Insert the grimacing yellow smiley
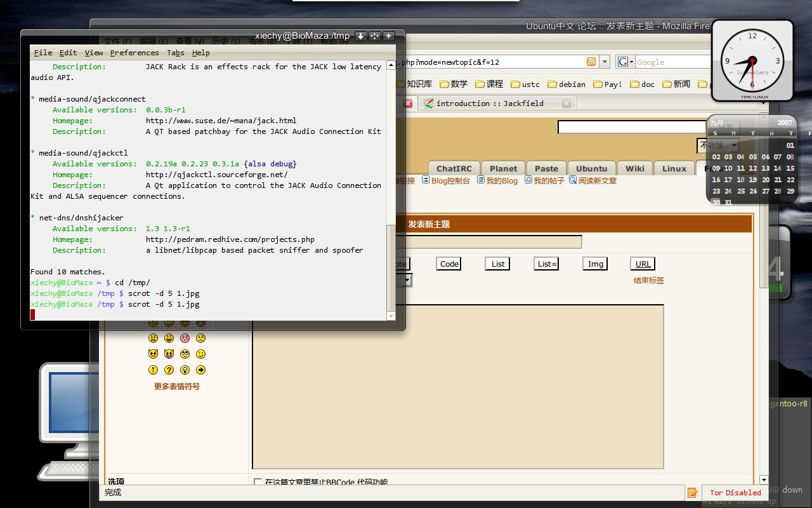The image size is (812, 508). 153,338
